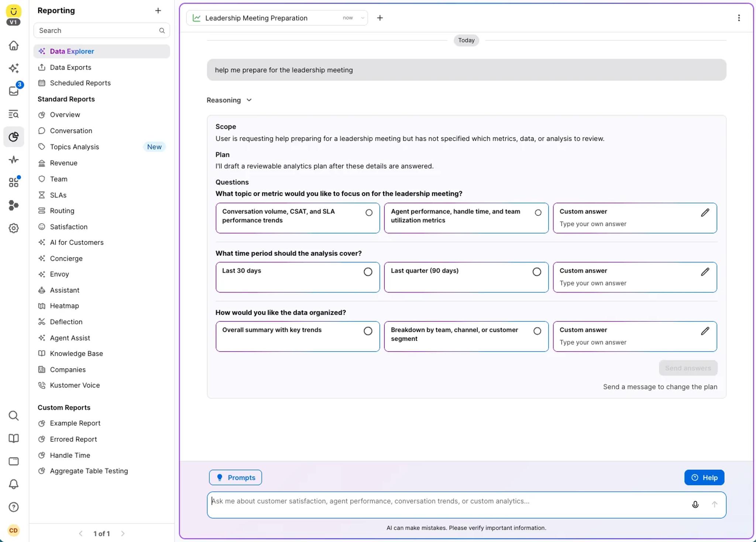
Task: Open the activity pulse icon in left rail
Action: pos(14,160)
